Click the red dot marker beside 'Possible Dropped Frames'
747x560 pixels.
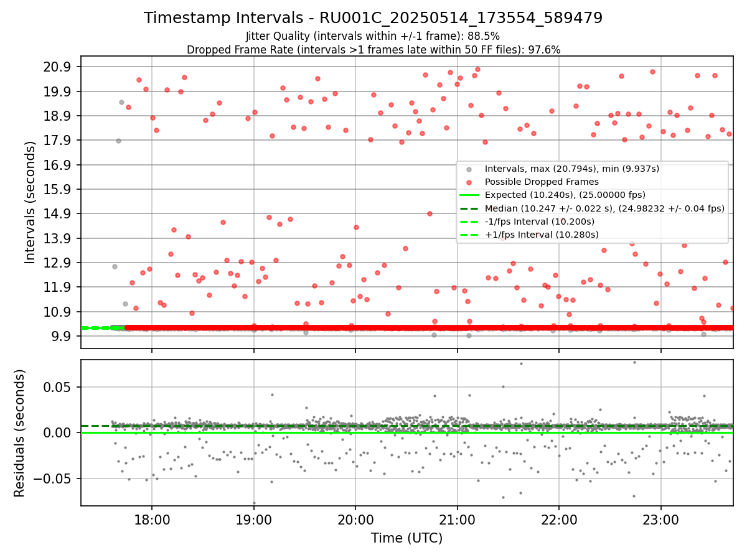pyautogui.click(x=469, y=182)
